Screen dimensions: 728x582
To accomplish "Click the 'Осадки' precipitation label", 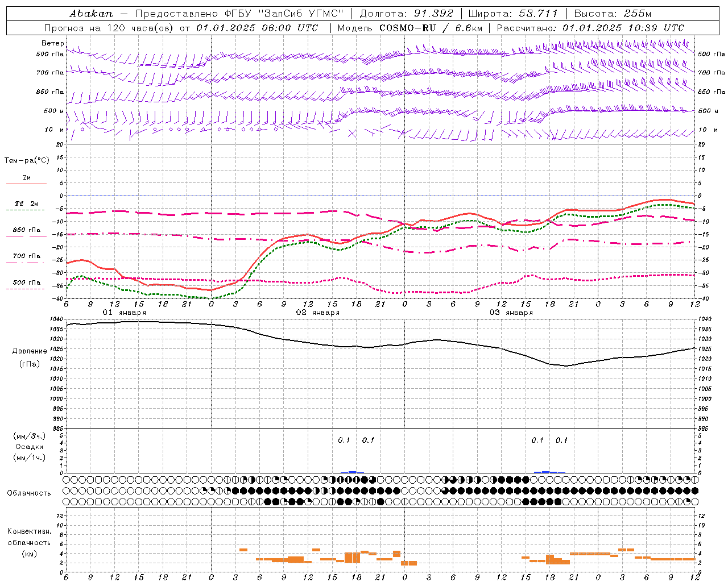I will point(30,447).
